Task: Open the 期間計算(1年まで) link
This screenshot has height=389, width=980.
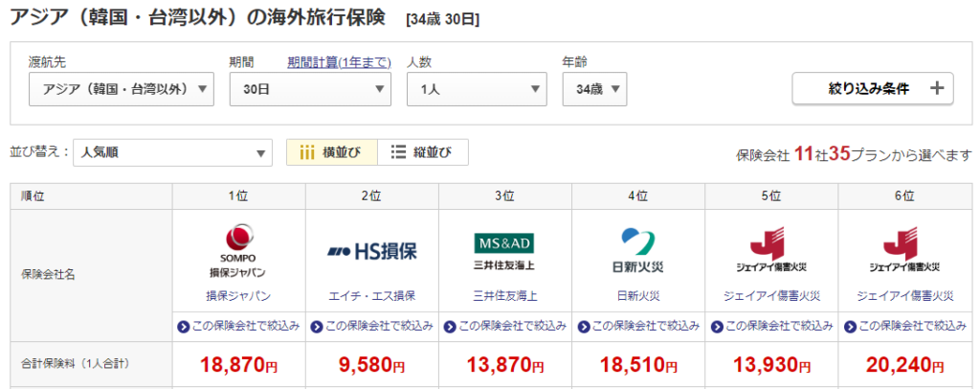Action: (339, 62)
